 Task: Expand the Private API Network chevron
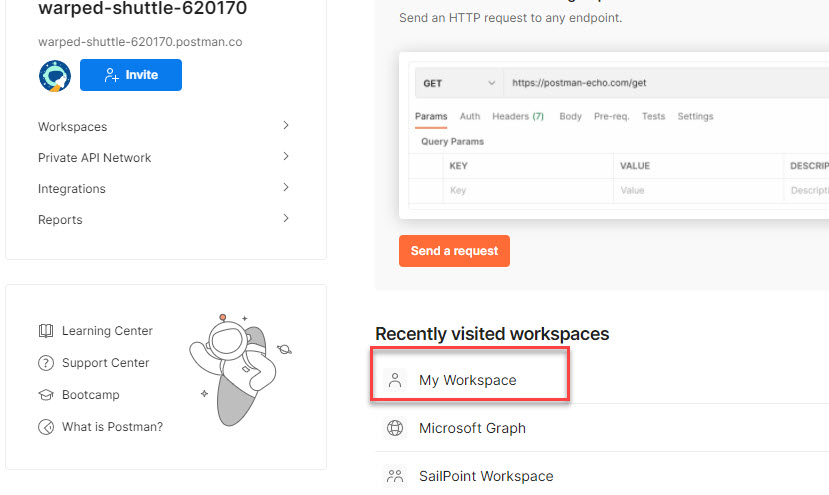pyautogui.click(x=285, y=156)
